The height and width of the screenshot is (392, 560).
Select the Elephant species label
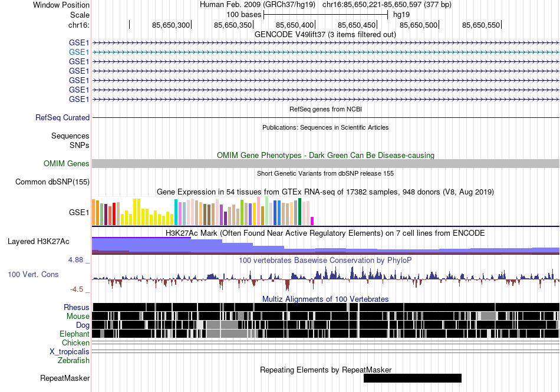coord(74,334)
